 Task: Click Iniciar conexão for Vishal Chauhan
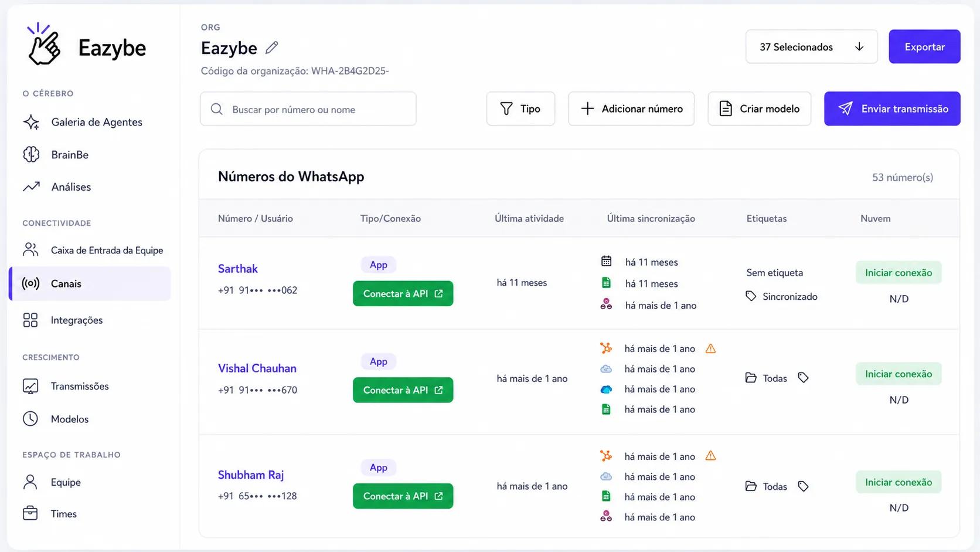[899, 374]
